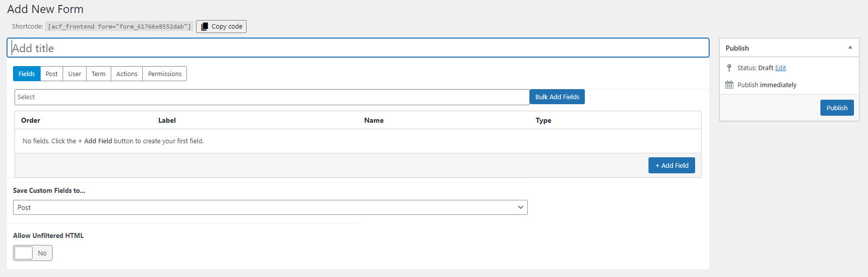Open the Permissions tab
868x277 pixels.
tap(165, 74)
